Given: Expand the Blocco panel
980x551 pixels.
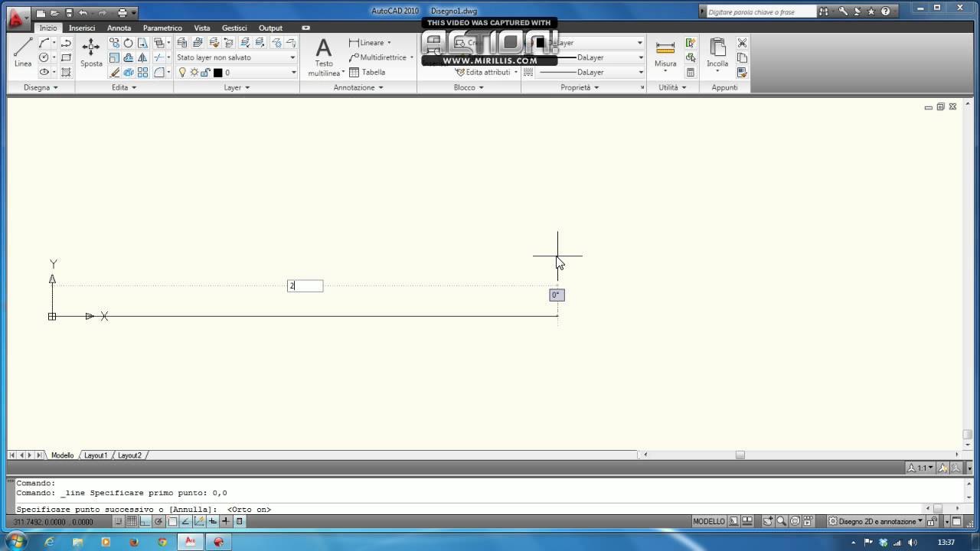Looking at the screenshot, I should click(x=469, y=87).
